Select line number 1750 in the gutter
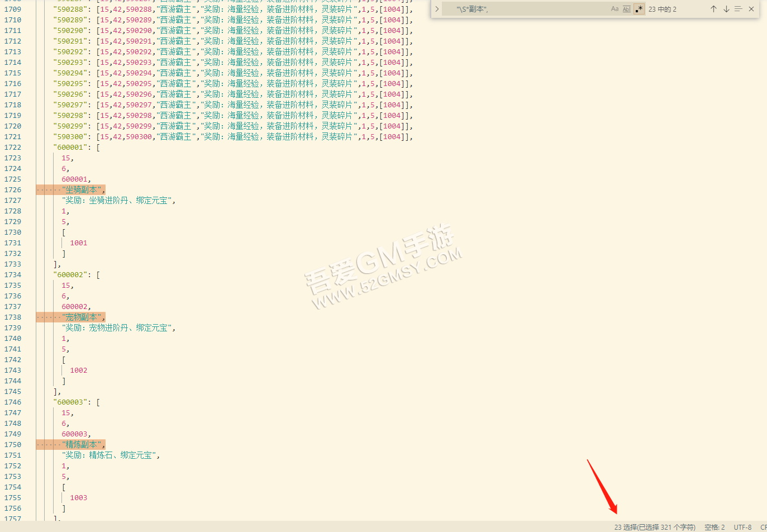Screen dimensions: 767x532 coord(13,445)
